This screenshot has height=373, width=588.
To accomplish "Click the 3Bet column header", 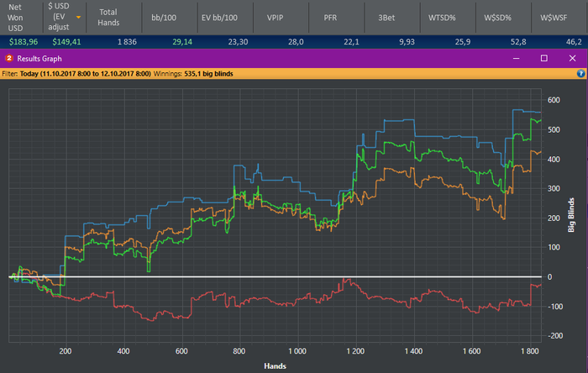I will click(386, 18).
